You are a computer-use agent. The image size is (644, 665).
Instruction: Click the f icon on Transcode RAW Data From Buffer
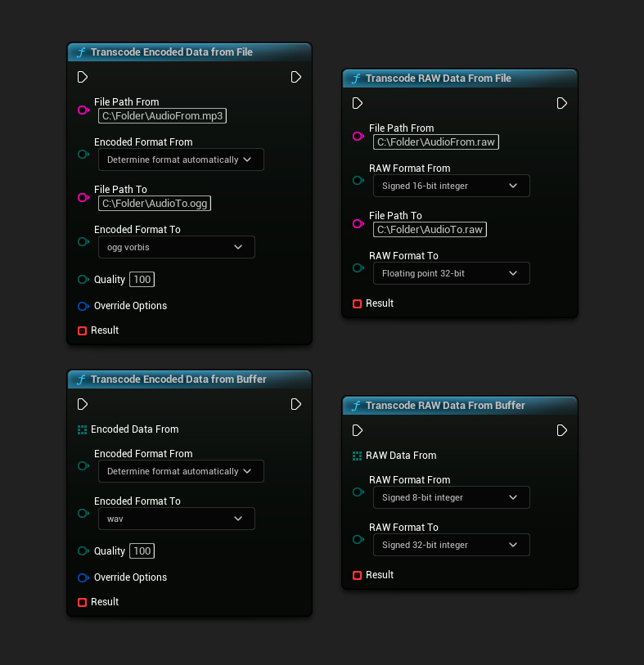[x=356, y=405]
